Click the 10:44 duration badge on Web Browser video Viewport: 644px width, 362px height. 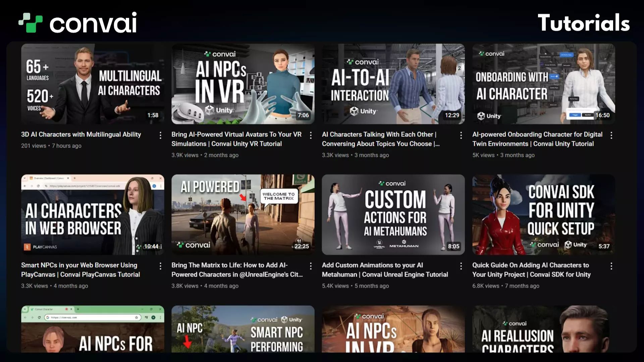(151, 246)
